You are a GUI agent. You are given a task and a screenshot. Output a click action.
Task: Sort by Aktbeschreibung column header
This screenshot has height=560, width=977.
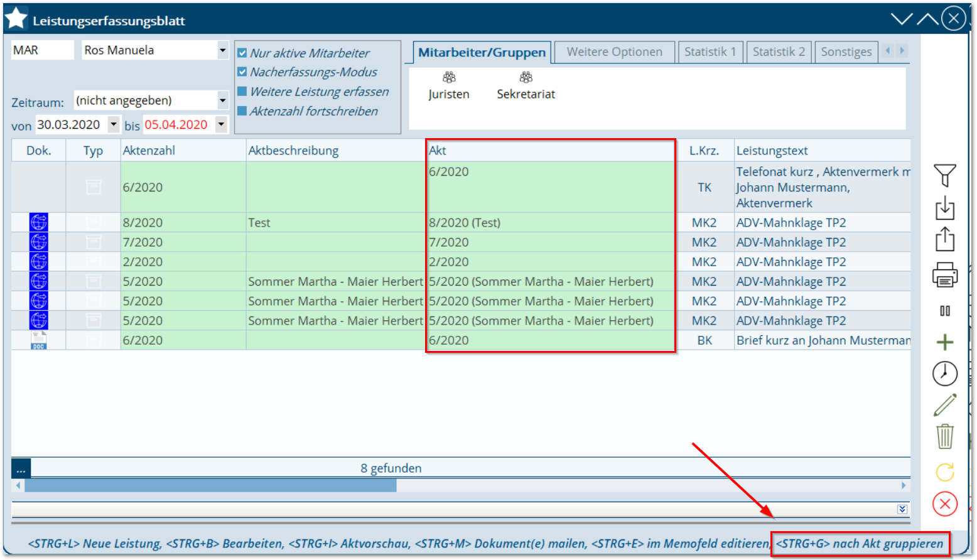coord(335,151)
